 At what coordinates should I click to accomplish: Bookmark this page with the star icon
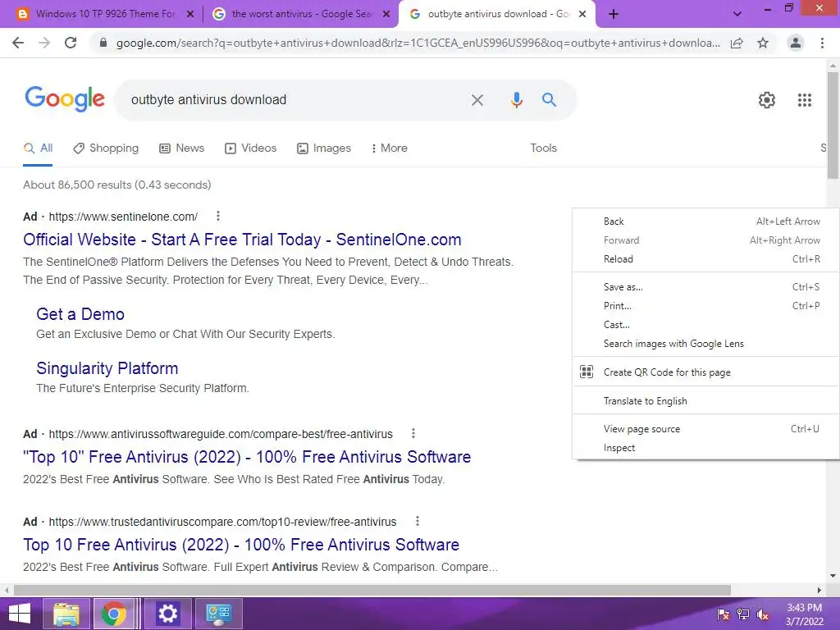pyautogui.click(x=763, y=43)
